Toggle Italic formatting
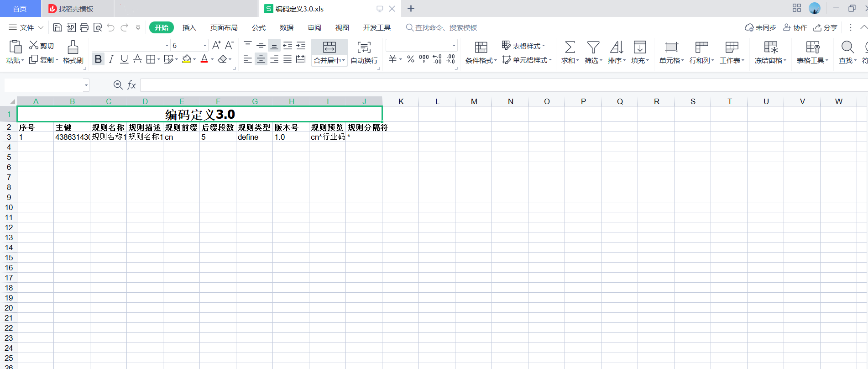The height and width of the screenshot is (369, 868). (111, 59)
